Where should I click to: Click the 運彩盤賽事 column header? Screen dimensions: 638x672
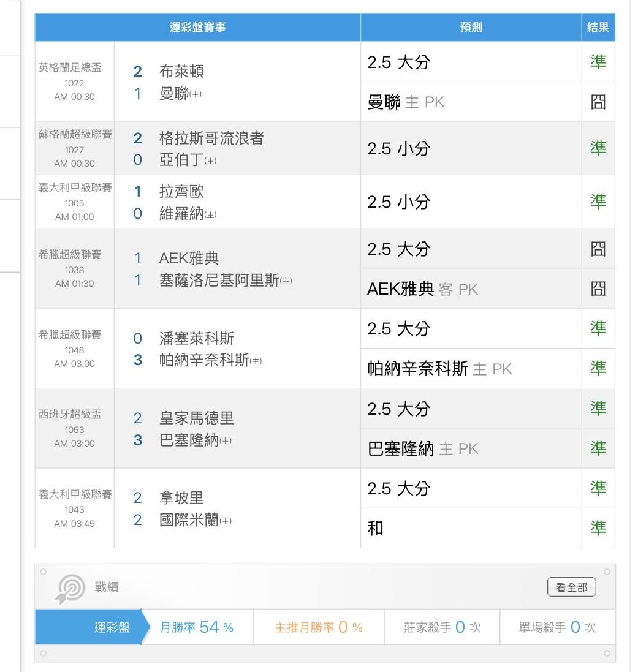click(197, 28)
